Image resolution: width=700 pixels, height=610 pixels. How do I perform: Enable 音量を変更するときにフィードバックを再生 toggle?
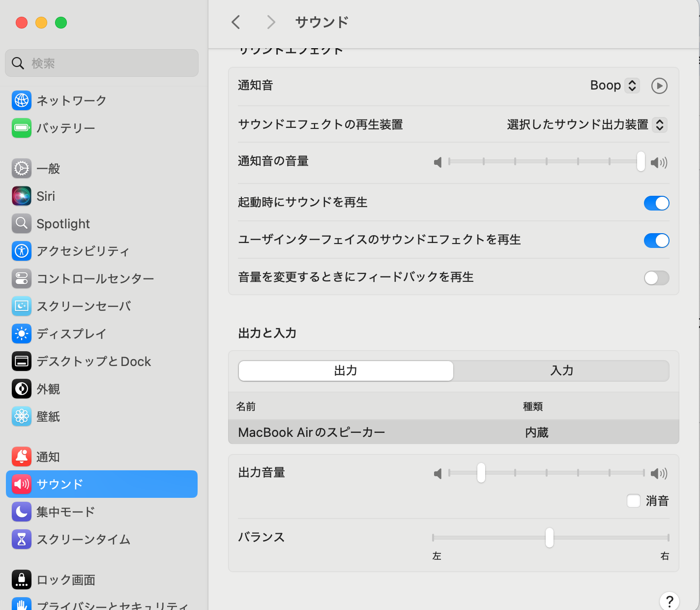coord(656,278)
